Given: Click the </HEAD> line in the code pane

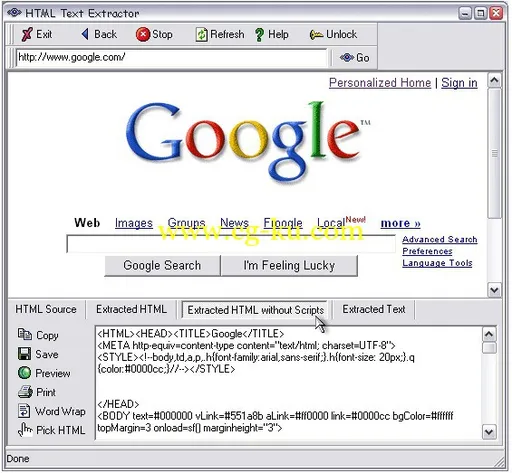Looking at the screenshot, I should point(118,404).
